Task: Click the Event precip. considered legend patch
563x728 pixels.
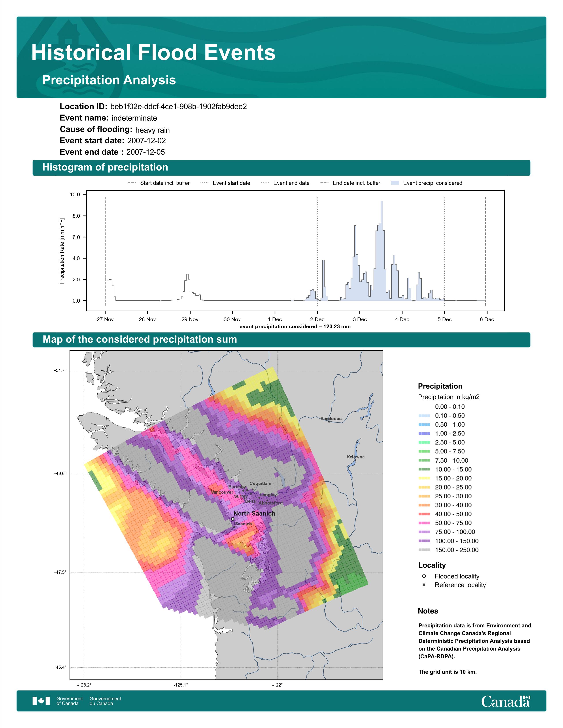Action: coord(395,183)
